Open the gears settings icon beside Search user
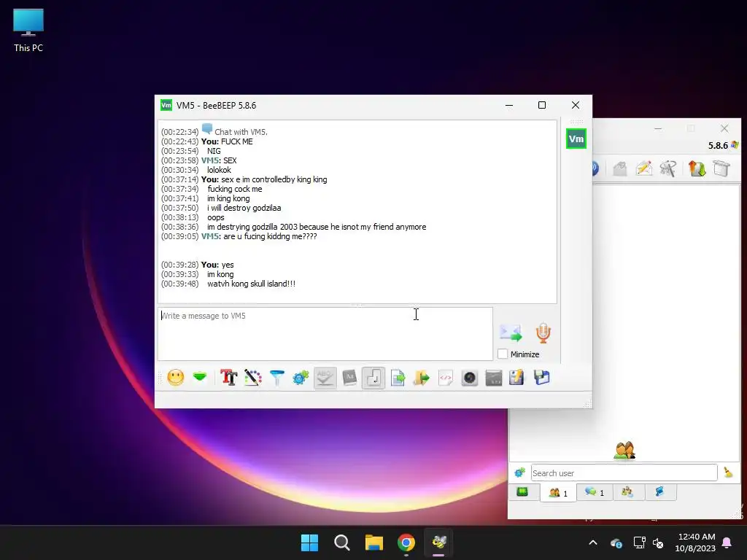 519,472
